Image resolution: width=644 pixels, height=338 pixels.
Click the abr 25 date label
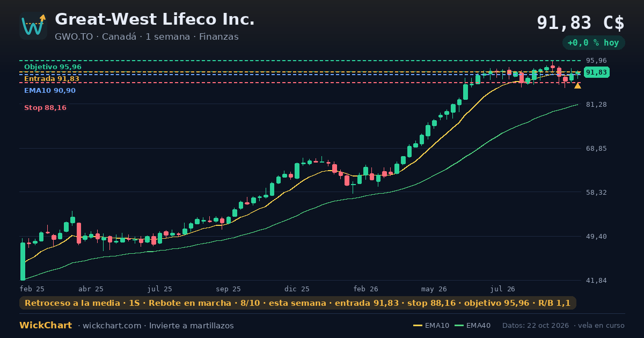point(91,289)
